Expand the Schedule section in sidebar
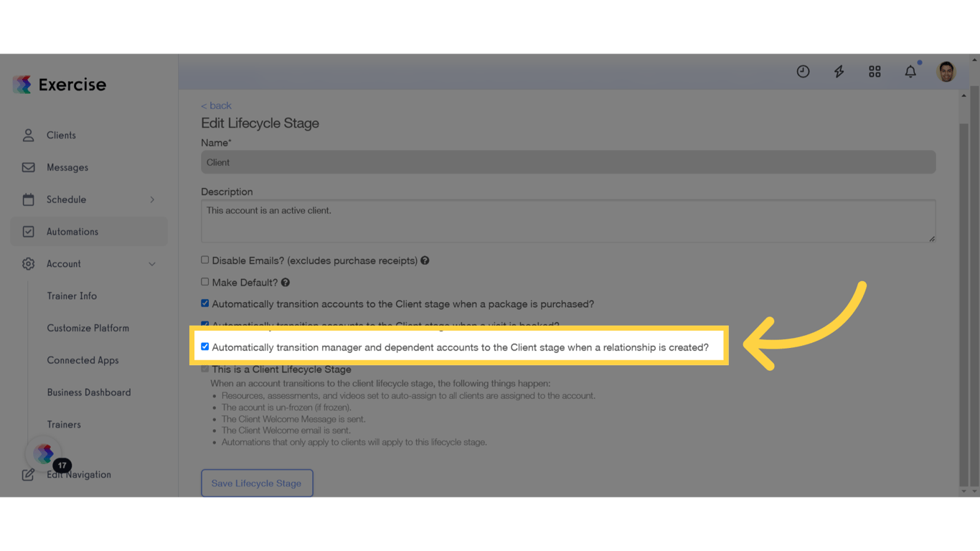 (x=151, y=199)
